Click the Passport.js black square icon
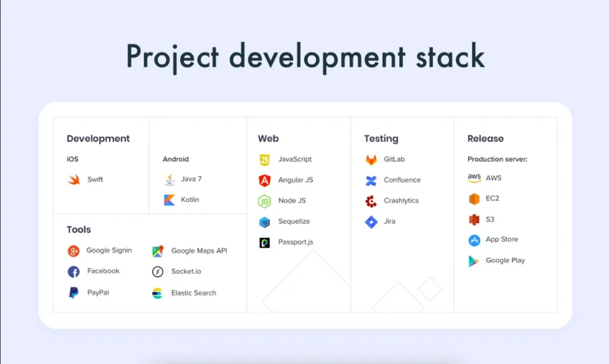Image resolution: width=609 pixels, height=364 pixels. pyautogui.click(x=265, y=243)
